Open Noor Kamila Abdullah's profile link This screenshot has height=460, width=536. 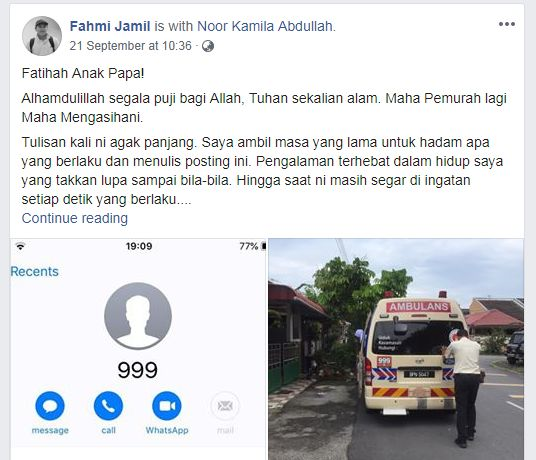tap(265, 26)
